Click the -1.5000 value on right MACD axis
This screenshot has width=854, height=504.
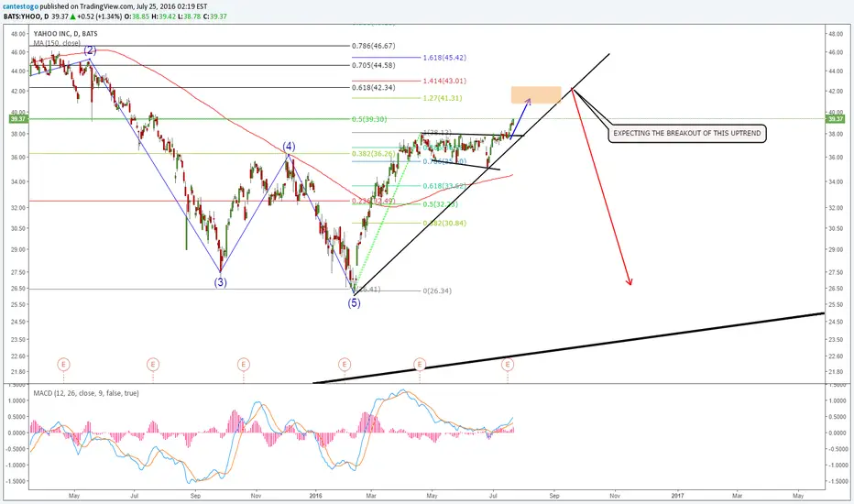[838, 482]
